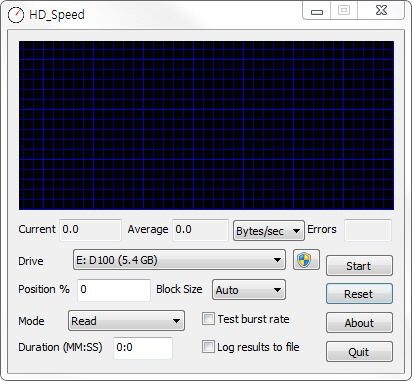This screenshot has width=412, height=381.
Task: Open the Bytes/sec units dropdown
Action: (269, 231)
